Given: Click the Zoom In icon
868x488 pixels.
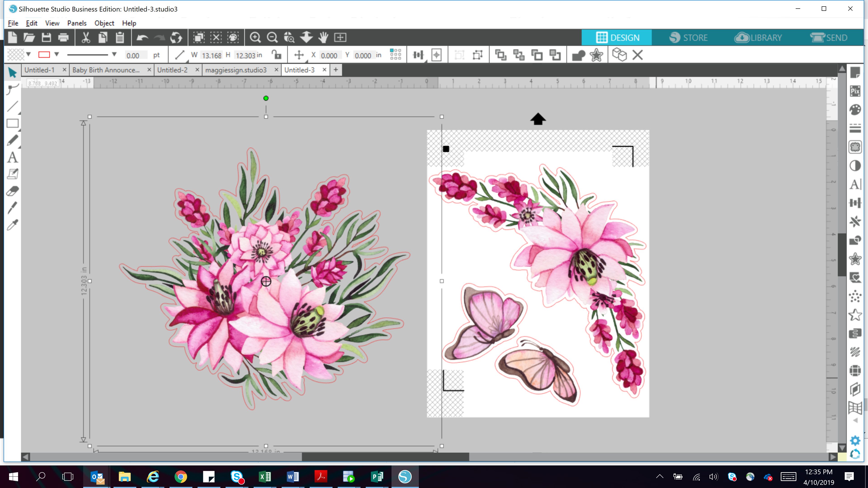Looking at the screenshot, I should click(255, 37).
